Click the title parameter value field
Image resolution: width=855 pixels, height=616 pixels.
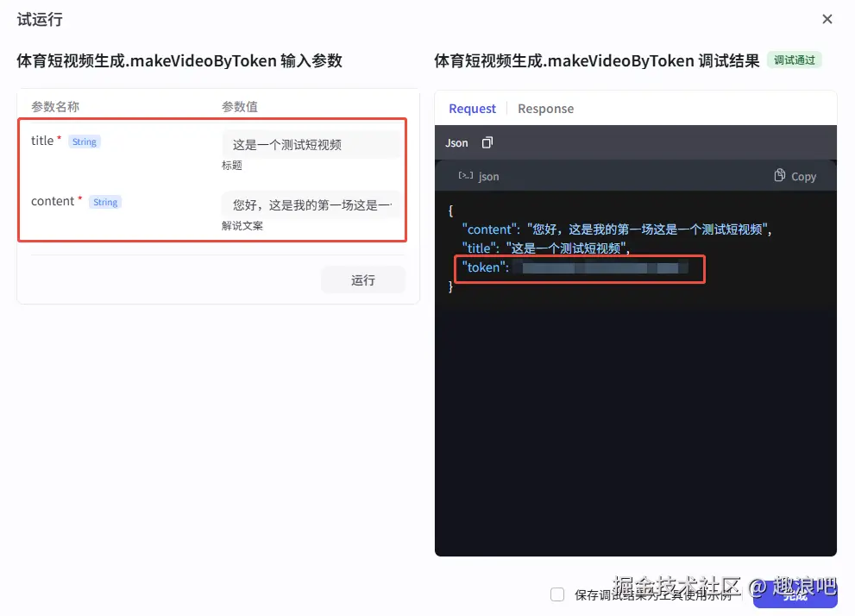coord(312,144)
